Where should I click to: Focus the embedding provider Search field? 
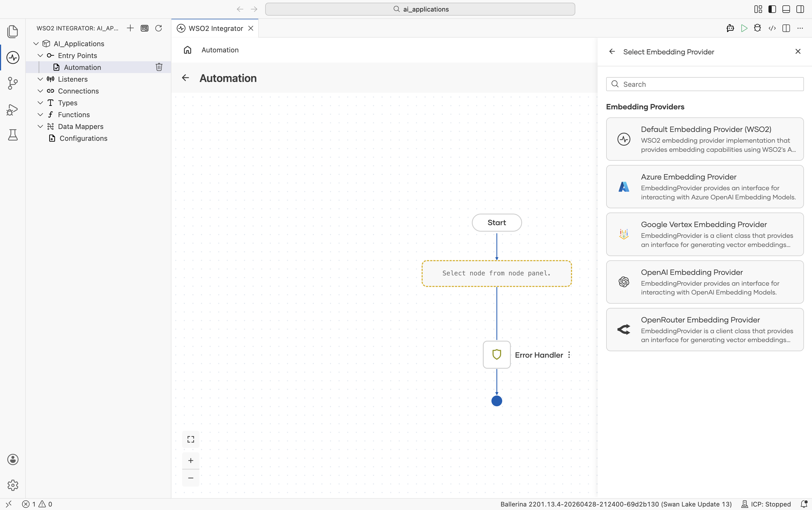tap(705, 84)
